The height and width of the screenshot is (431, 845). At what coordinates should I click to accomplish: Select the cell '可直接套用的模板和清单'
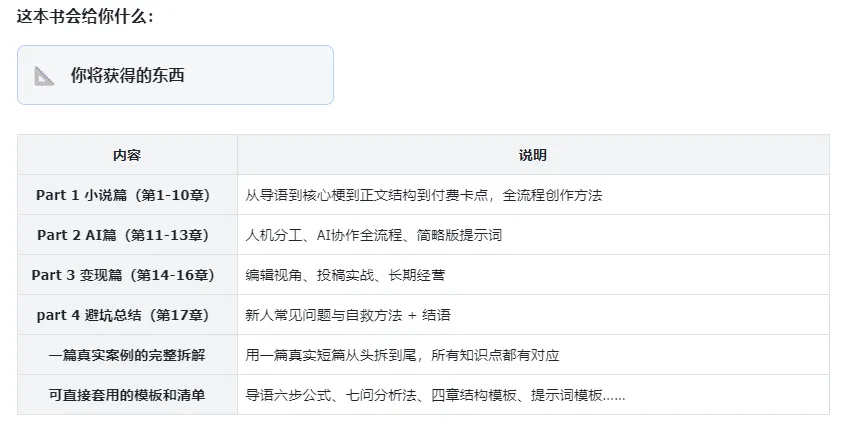[127, 395]
